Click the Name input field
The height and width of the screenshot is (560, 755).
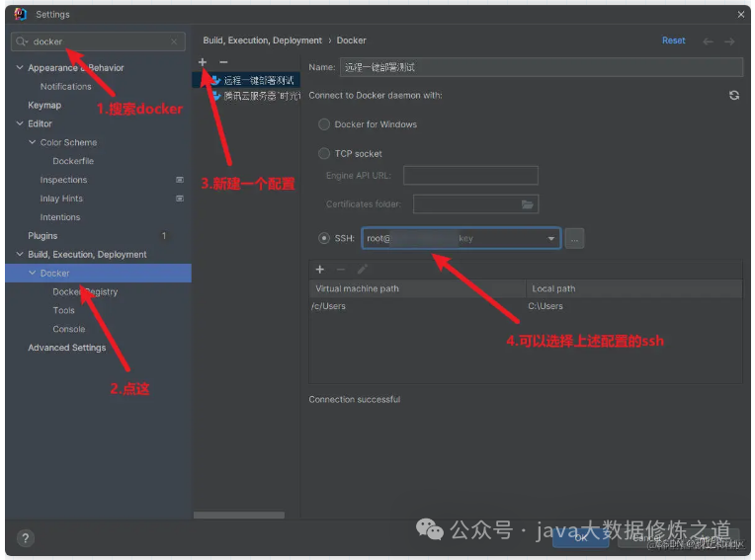pyautogui.click(x=542, y=67)
